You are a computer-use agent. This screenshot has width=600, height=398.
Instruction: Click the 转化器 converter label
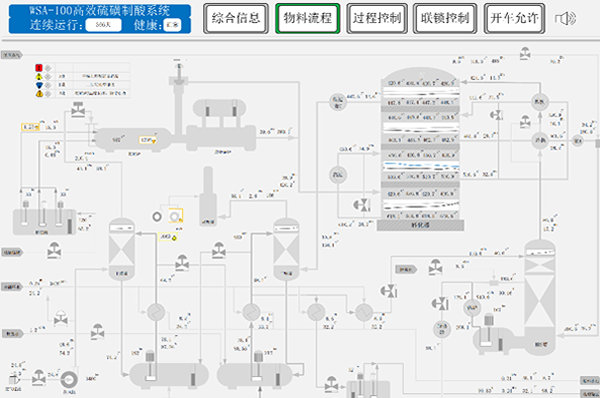420,225
